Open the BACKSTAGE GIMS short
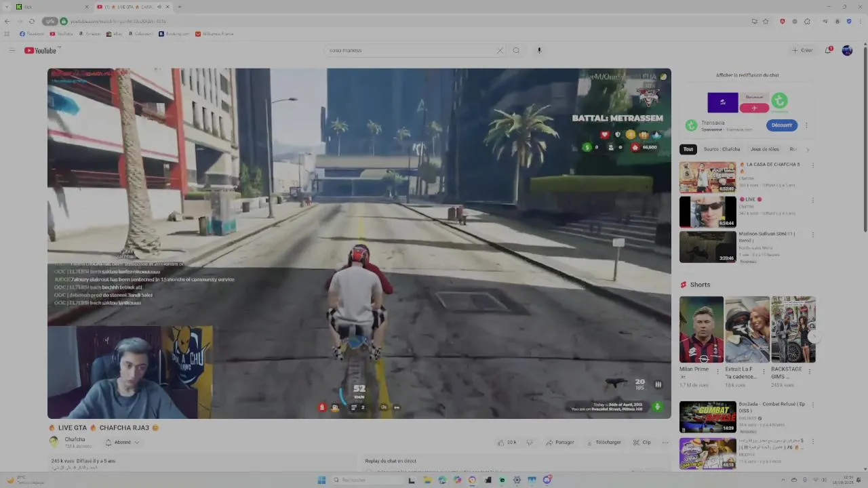This screenshot has width=868, height=488. [x=793, y=329]
